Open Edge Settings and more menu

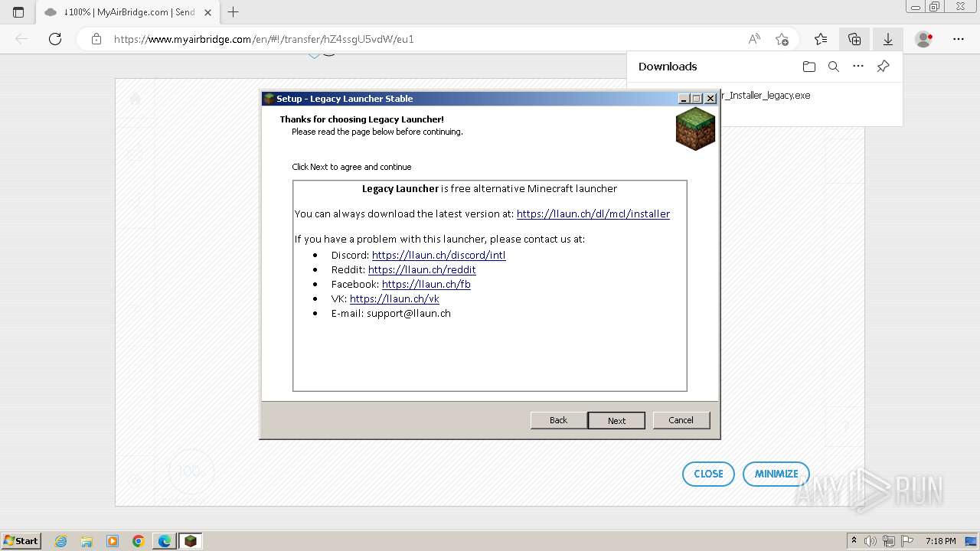(959, 39)
